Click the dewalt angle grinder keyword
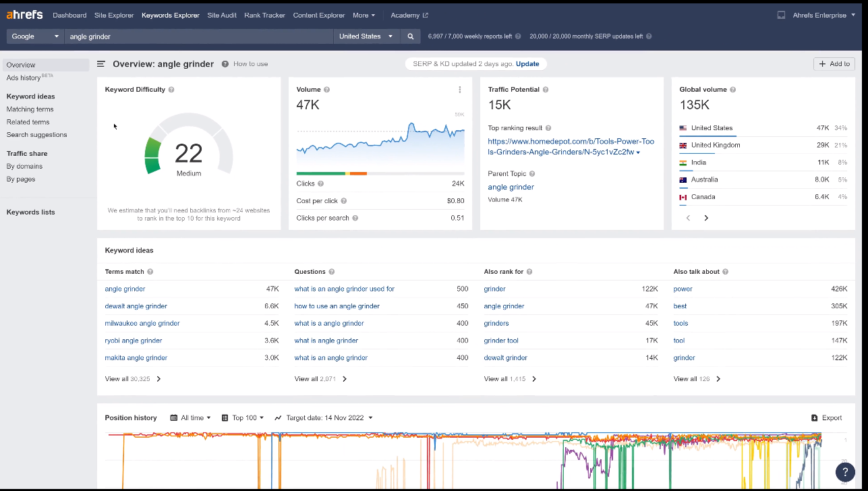Viewport: 868px width, 491px height. pyautogui.click(x=136, y=306)
